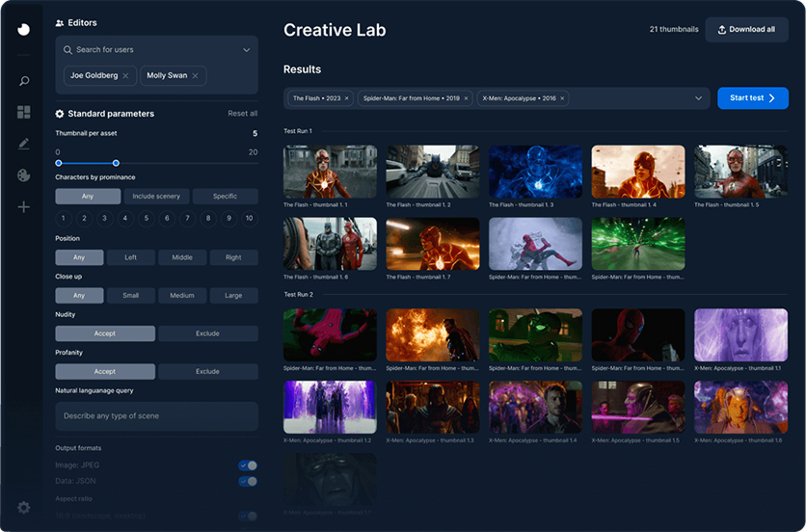Click the app logo in the sidebar
The image size is (806, 532).
click(x=24, y=29)
